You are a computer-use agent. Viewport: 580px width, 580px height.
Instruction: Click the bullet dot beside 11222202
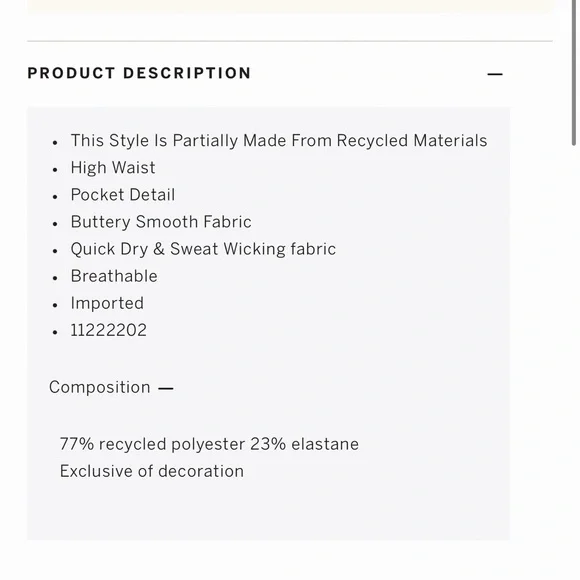coord(55,332)
